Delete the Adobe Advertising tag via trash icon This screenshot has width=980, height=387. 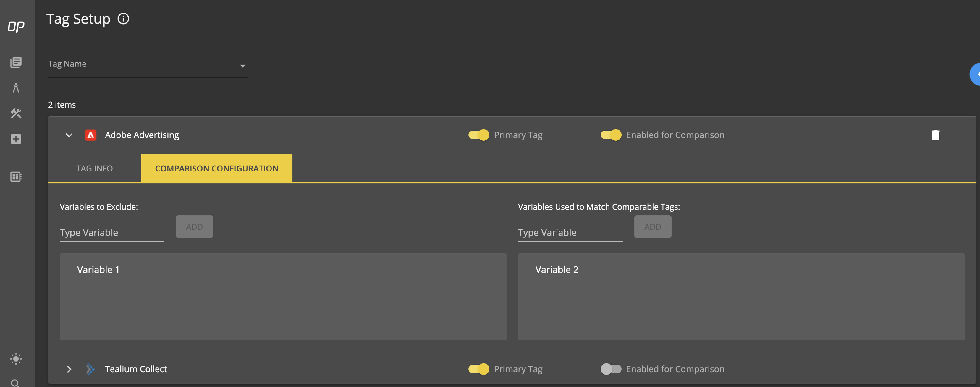pyautogui.click(x=935, y=135)
